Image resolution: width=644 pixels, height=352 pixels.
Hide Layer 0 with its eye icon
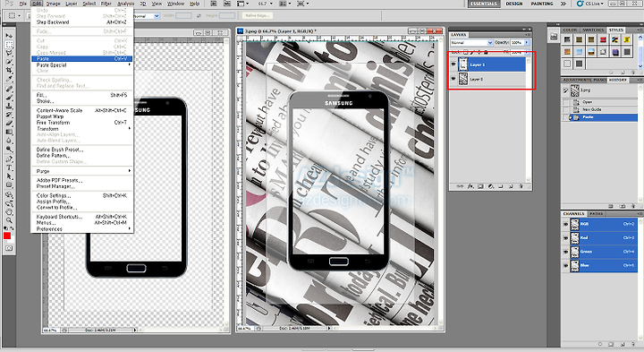453,79
